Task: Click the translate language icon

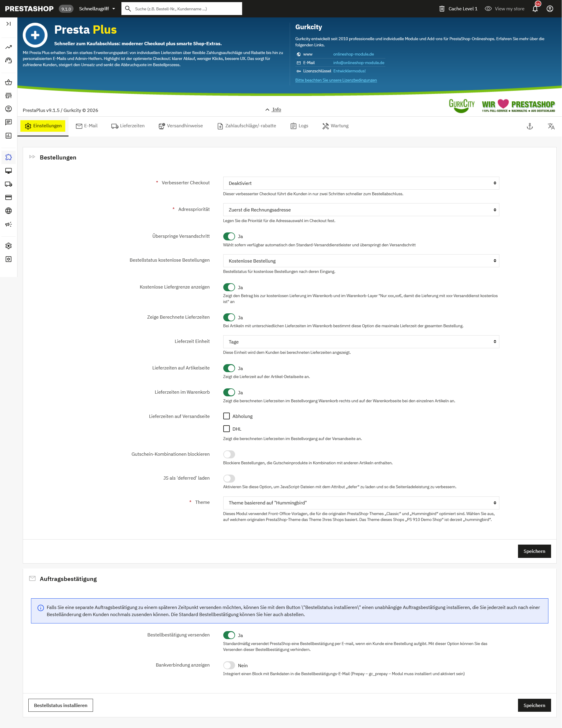Action: pos(551,126)
